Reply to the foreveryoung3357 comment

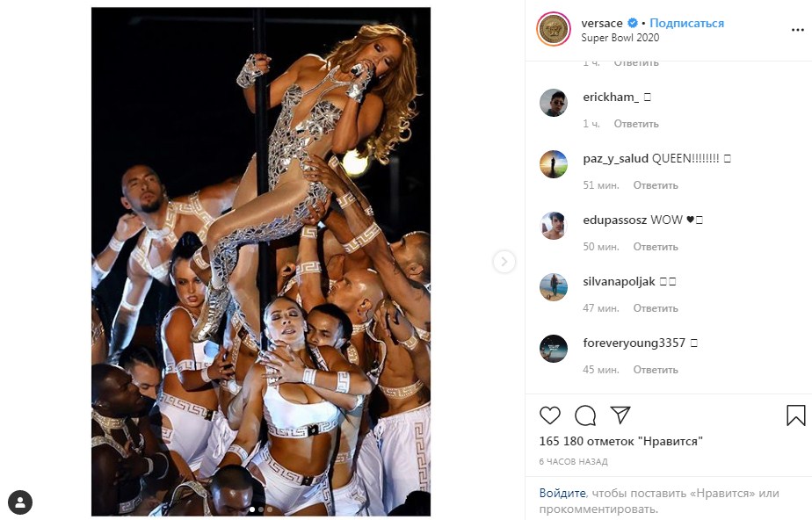click(x=655, y=370)
